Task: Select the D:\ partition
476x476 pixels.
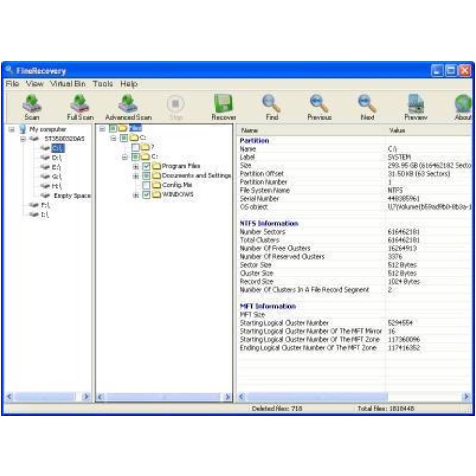Action: click(x=56, y=158)
